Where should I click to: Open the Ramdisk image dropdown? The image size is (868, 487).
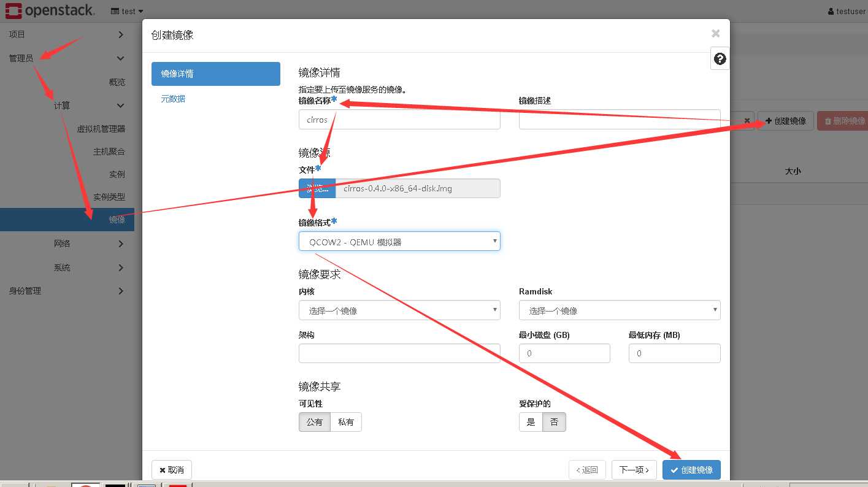coord(620,310)
